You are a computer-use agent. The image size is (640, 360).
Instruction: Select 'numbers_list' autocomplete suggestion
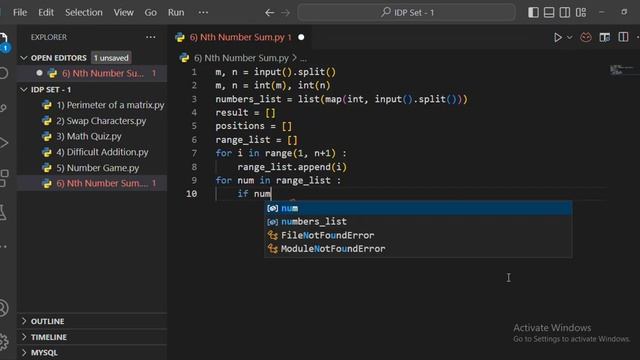(x=418, y=222)
